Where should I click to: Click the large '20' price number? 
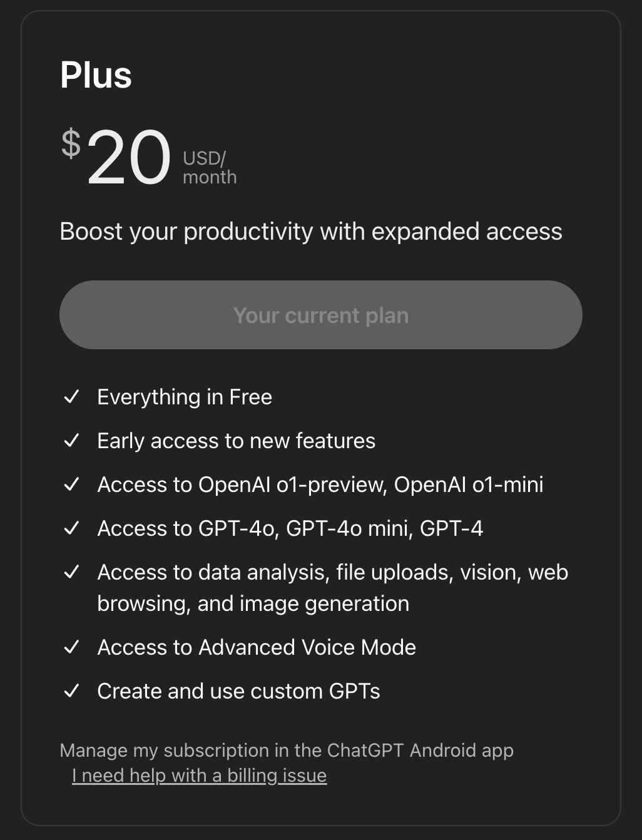tap(129, 158)
